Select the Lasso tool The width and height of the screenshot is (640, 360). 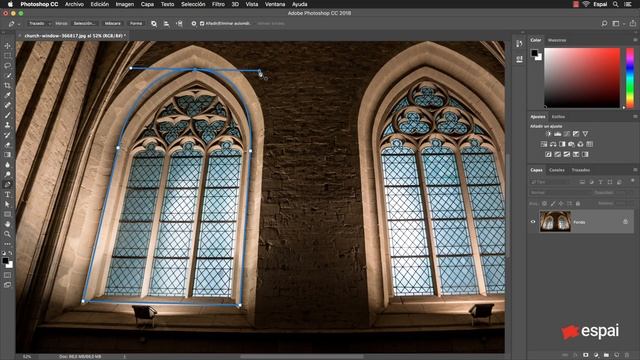tap(7, 66)
